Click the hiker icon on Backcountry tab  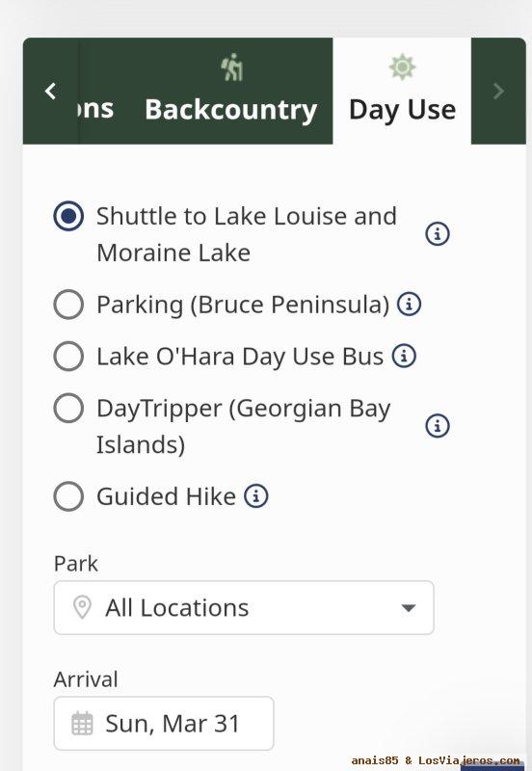point(232,67)
